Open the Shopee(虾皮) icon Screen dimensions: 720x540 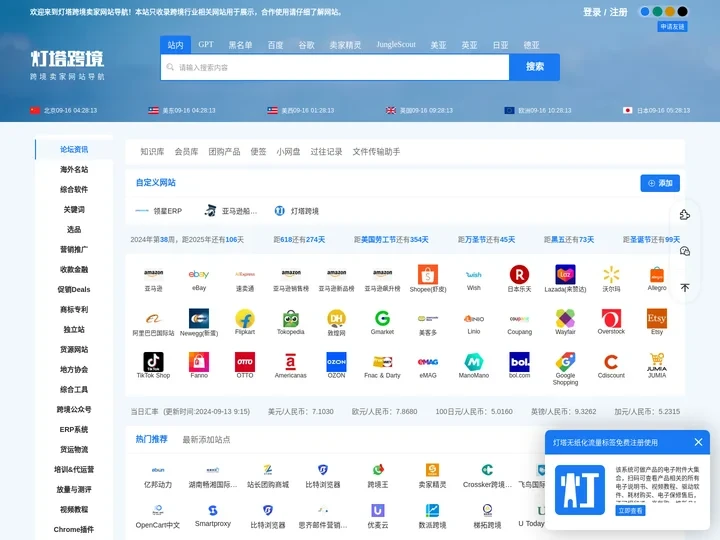point(428,275)
